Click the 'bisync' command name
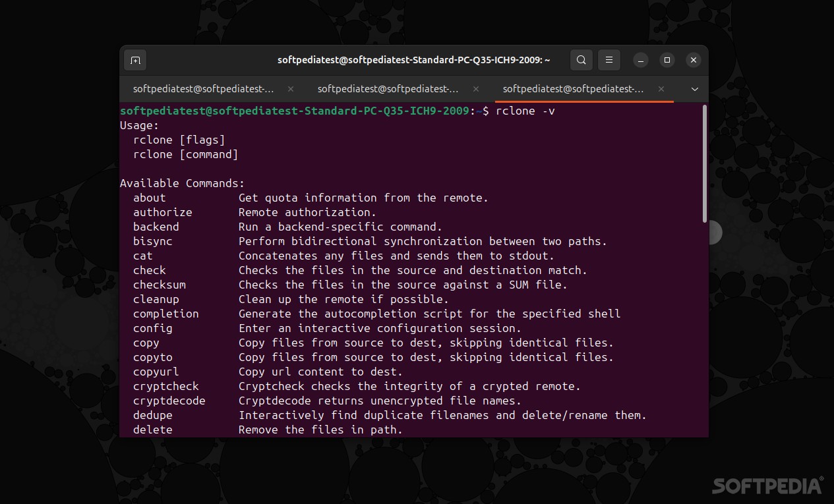 point(153,241)
